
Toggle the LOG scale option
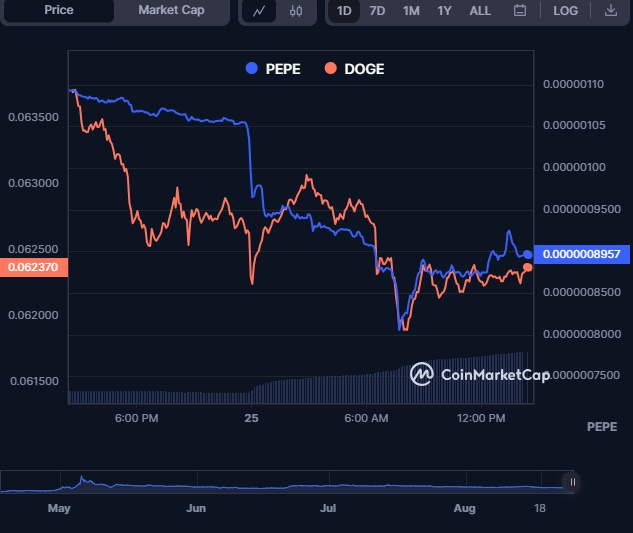pyautogui.click(x=565, y=11)
